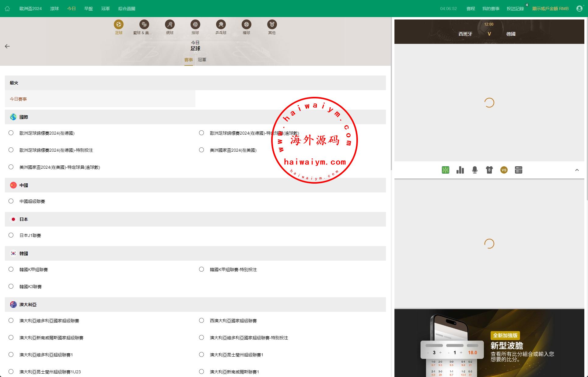
Task: Open the commentary microphone icon
Action: pyautogui.click(x=475, y=170)
